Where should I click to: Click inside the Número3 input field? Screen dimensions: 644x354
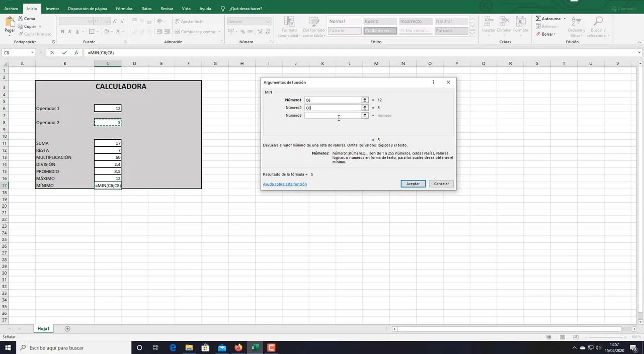[334, 115]
